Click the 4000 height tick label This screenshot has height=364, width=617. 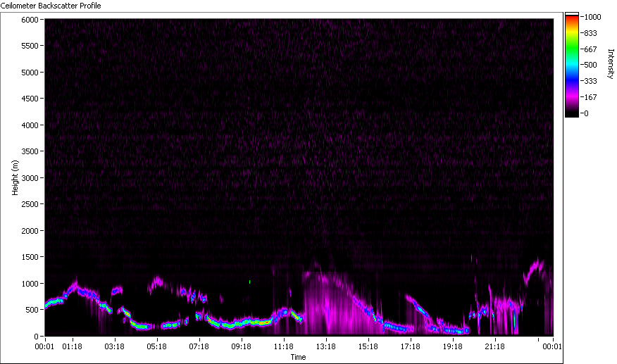30,125
